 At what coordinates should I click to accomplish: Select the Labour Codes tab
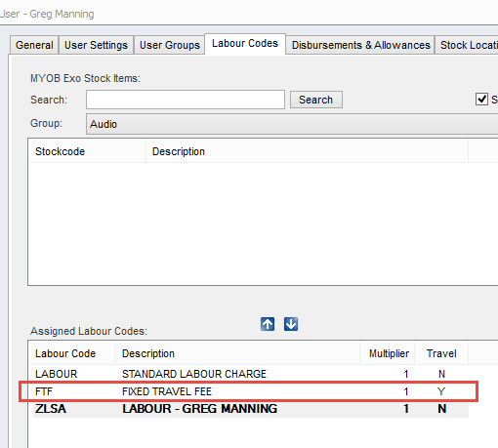click(x=245, y=44)
